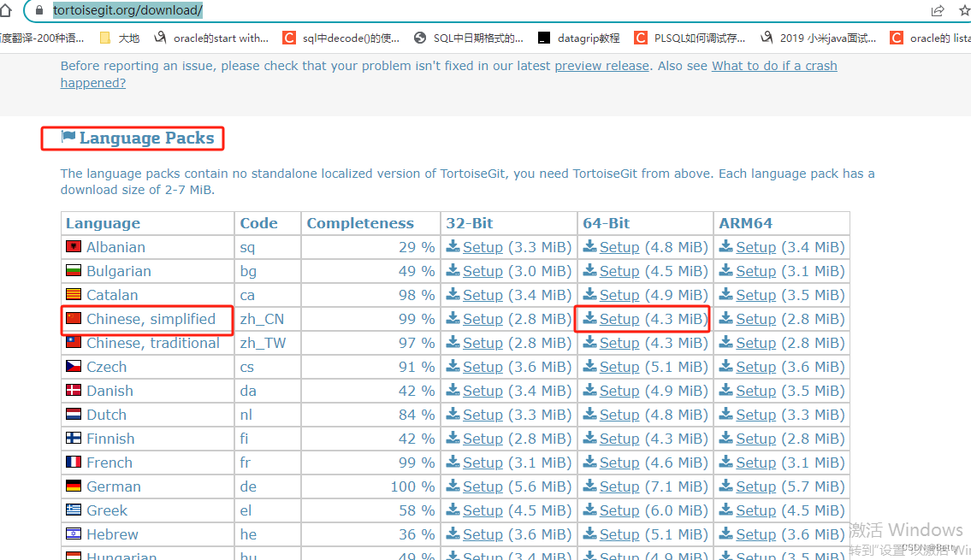Open the sql中decode() bookmark
This screenshot has width=971, height=560.
pyautogui.click(x=341, y=38)
